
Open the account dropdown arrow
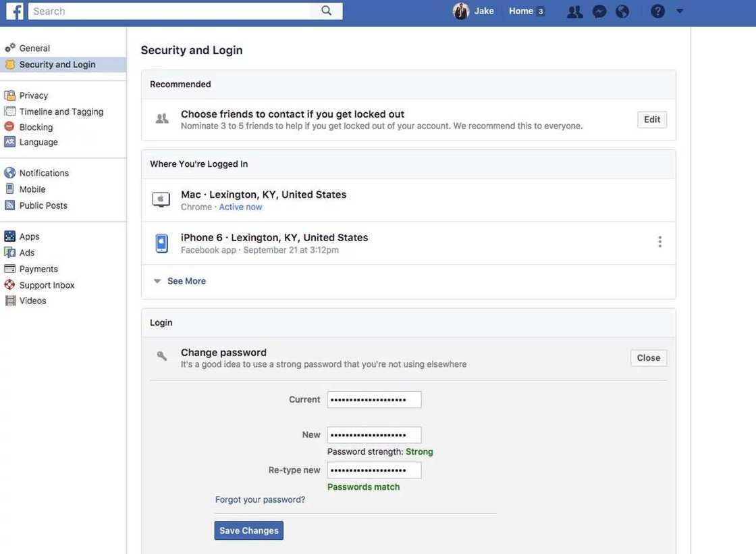pyautogui.click(x=680, y=11)
